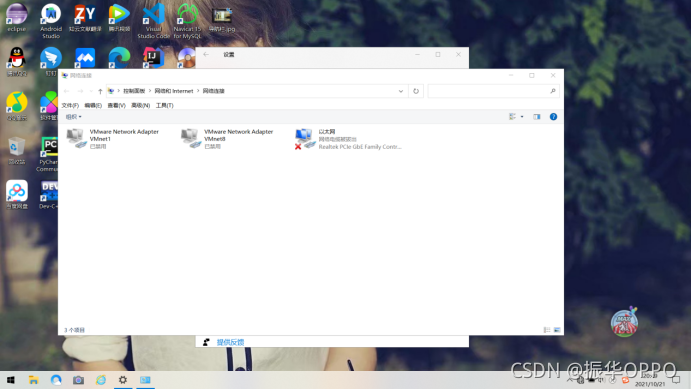Screen dimensions: 692x389
Task: Open Visual Studio Code desktop shortcut
Action: (x=154, y=21)
